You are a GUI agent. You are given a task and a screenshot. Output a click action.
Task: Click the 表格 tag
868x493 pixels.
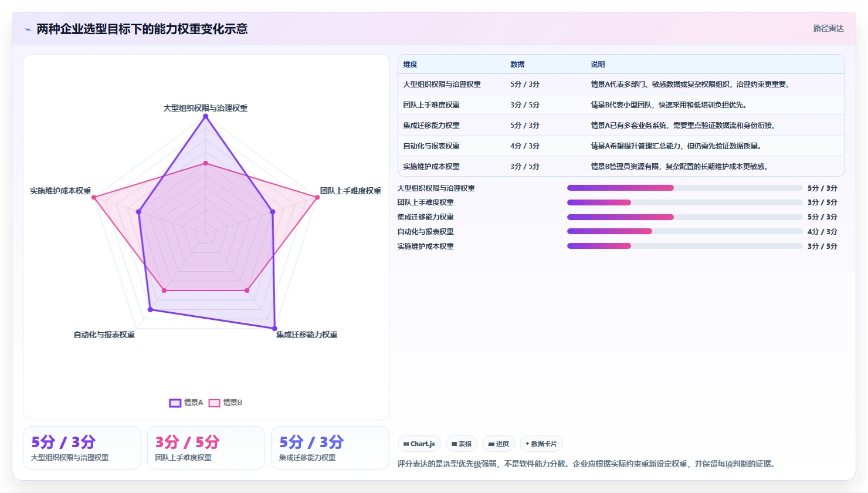(462, 444)
